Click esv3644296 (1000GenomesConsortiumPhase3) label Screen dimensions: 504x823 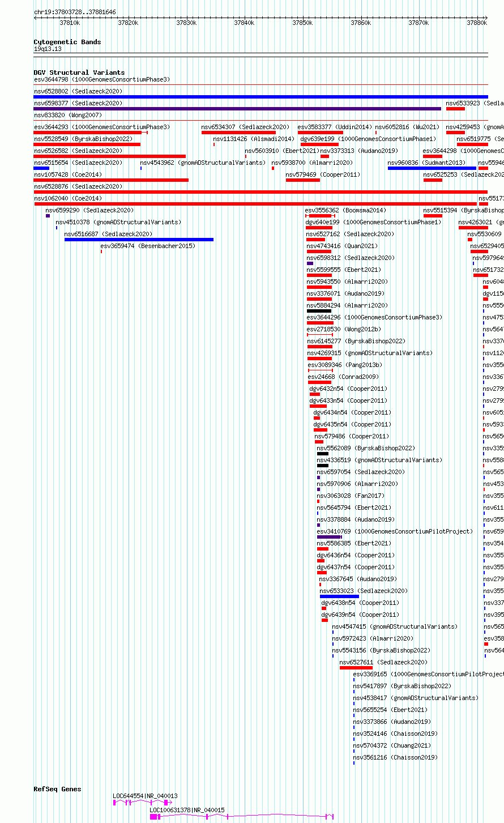375,317
